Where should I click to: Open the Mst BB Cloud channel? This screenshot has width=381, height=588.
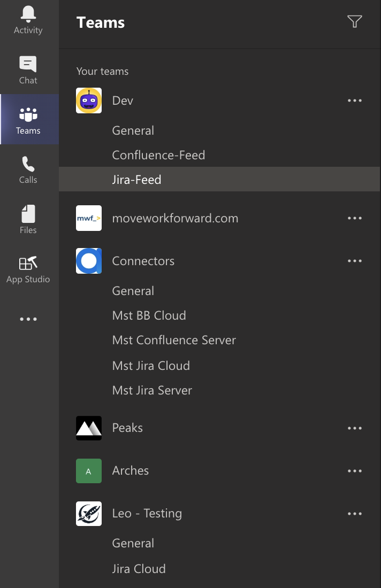149,315
